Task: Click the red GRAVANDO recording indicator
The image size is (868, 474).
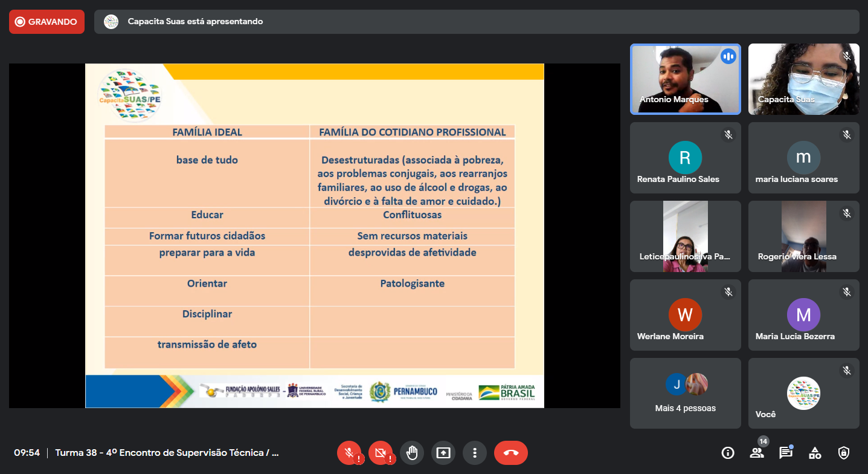Action: click(47, 22)
